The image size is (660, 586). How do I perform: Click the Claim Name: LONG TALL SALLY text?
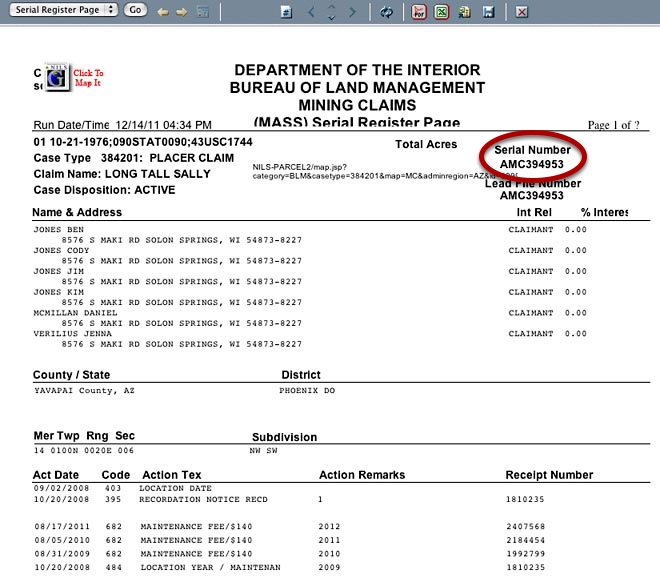(122, 174)
